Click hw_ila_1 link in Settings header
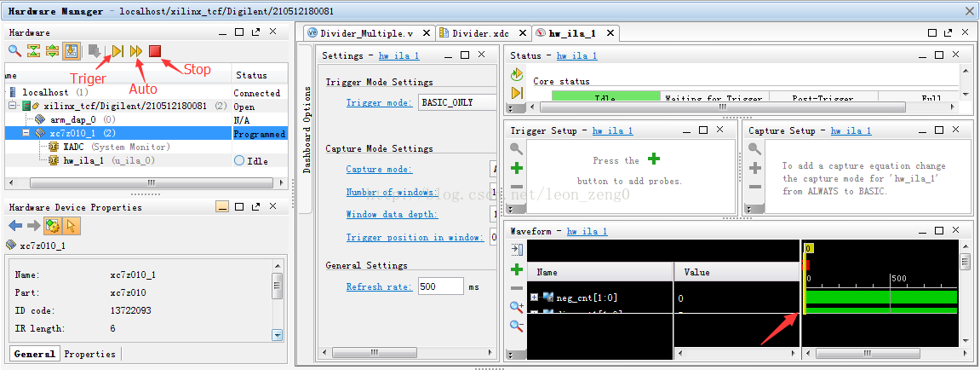The image size is (980, 370). coord(398,55)
